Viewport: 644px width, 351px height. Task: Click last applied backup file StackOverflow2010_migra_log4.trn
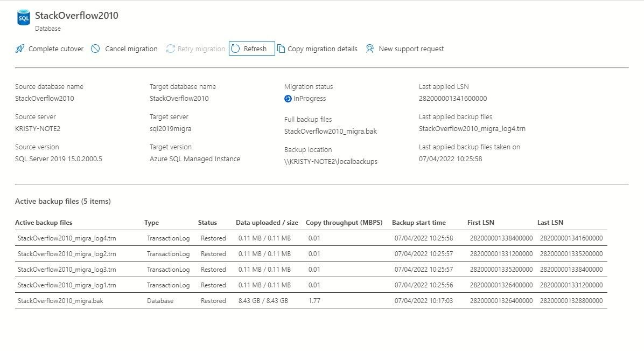pyautogui.click(x=472, y=129)
